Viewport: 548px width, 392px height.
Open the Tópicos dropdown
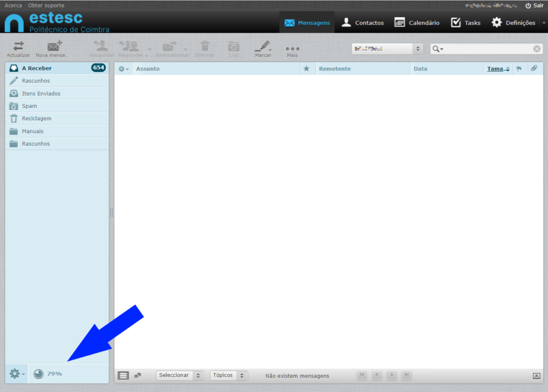[x=229, y=375]
